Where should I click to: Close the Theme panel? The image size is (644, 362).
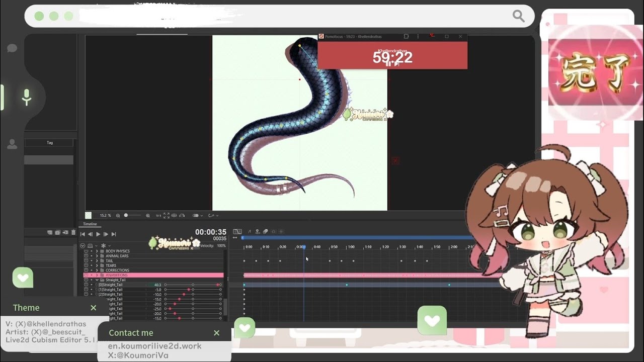click(x=93, y=308)
